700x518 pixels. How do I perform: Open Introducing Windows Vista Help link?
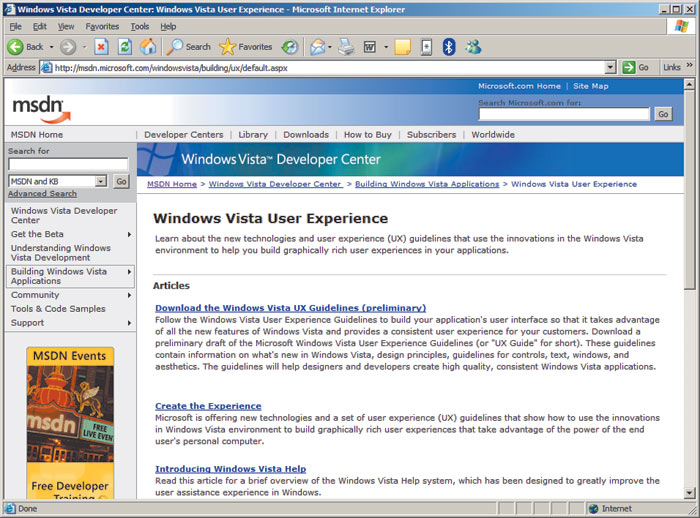(x=230, y=469)
